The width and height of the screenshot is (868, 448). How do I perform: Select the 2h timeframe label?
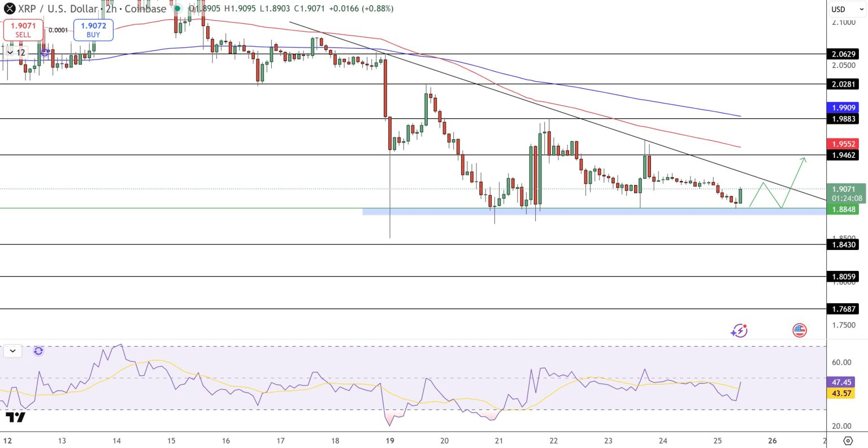click(111, 8)
